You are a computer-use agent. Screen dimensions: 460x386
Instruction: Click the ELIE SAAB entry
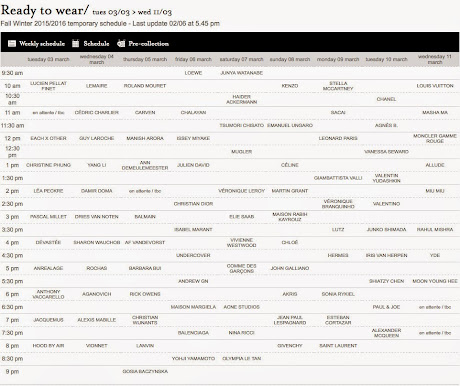(x=242, y=217)
